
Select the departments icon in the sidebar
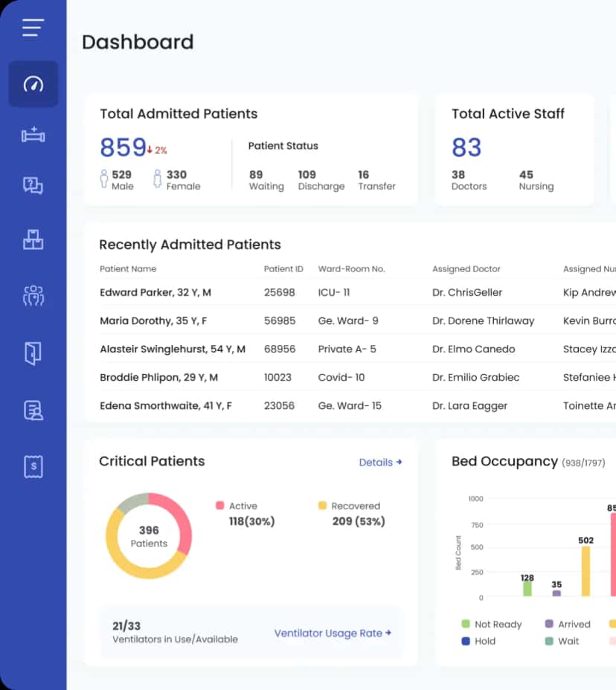coord(33,239)
